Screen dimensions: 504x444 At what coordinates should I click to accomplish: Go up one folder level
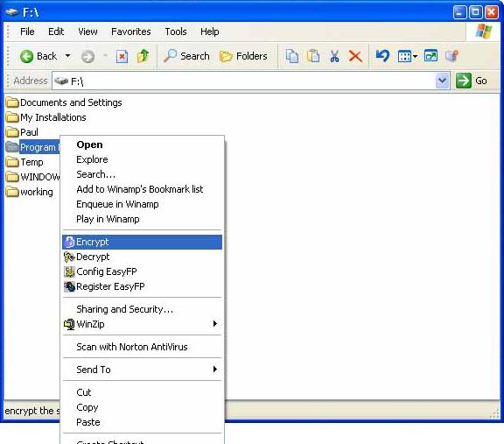[x=143, y=56]
